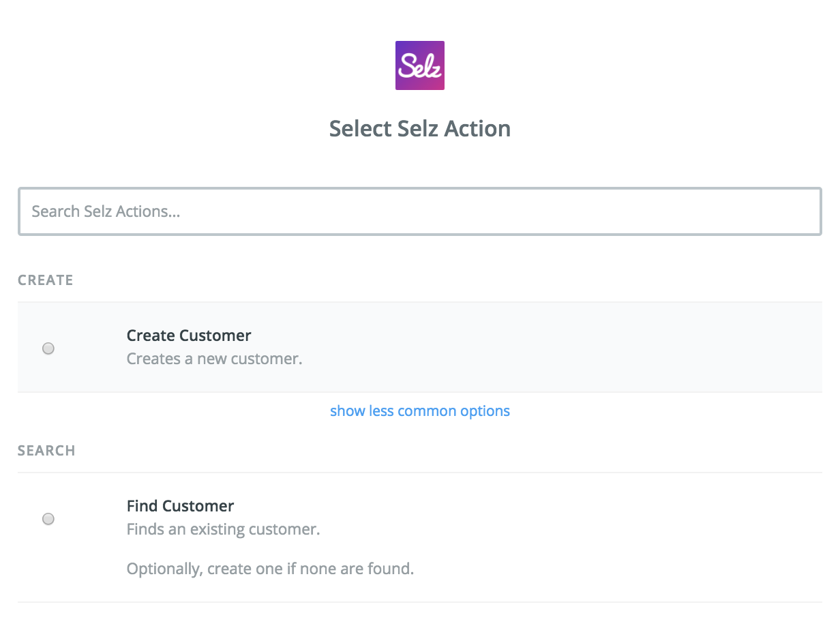This screenshot has height=626, width=840.
Task: Select the Find Customer radio button
Action: 48,519
